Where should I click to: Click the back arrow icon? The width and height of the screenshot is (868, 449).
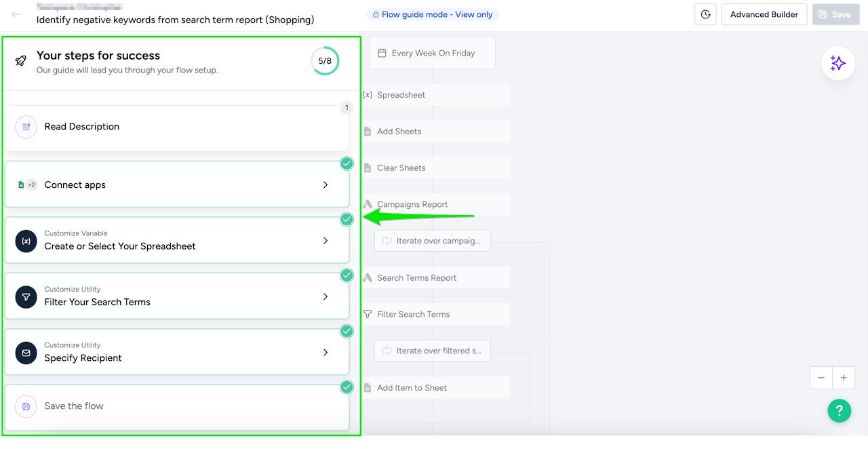(x=16, y=14)
